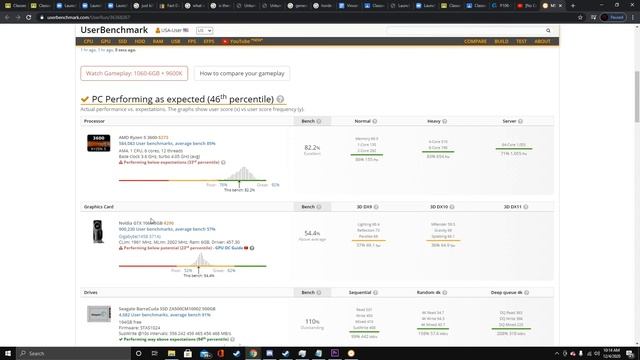Click the Windows taskbar search box
The width and height of the screenshot is (640, 360).
[73, 353]
